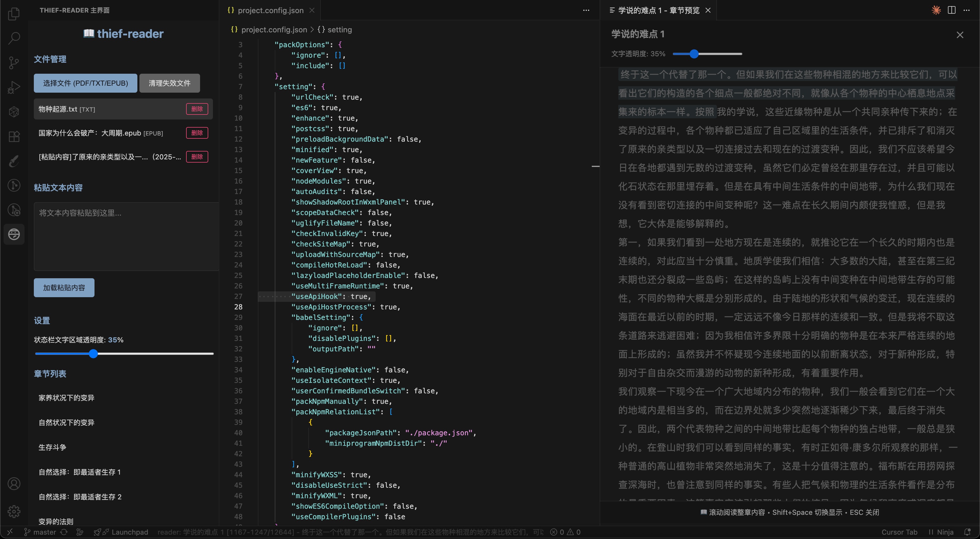This screenshot has width=980, height=539.
Task: Open the Extensions view icon
Action: (x=14, y=136)
